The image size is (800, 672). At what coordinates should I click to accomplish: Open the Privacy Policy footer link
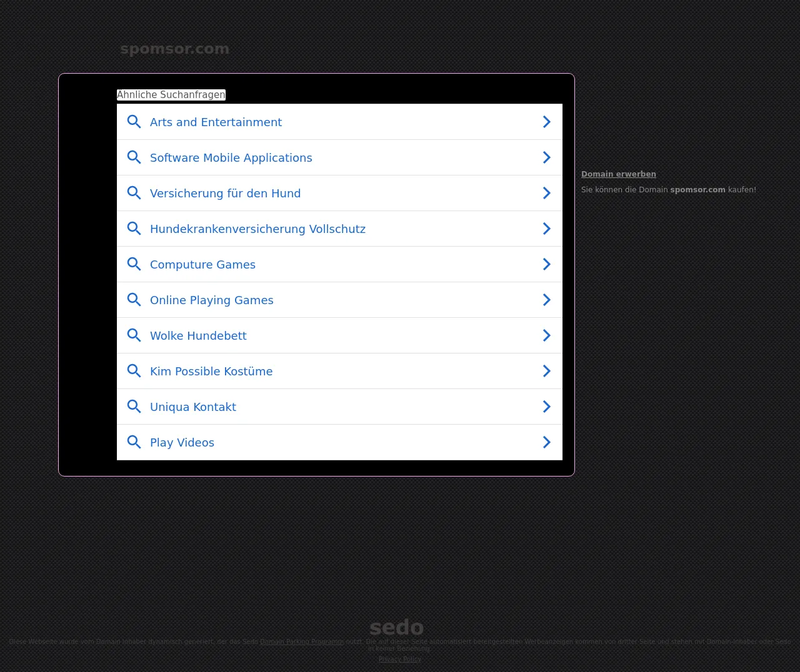[400, 659]
